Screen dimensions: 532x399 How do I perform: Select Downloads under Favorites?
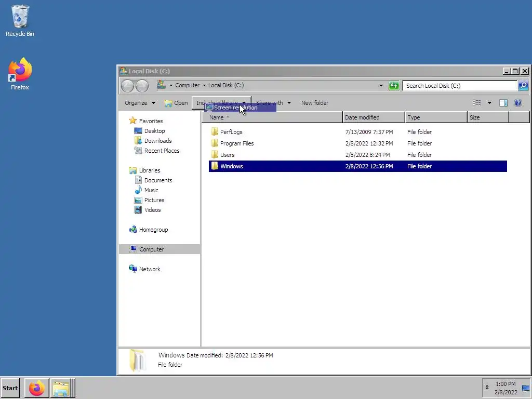pyautogui.click(x=158, y=140)
